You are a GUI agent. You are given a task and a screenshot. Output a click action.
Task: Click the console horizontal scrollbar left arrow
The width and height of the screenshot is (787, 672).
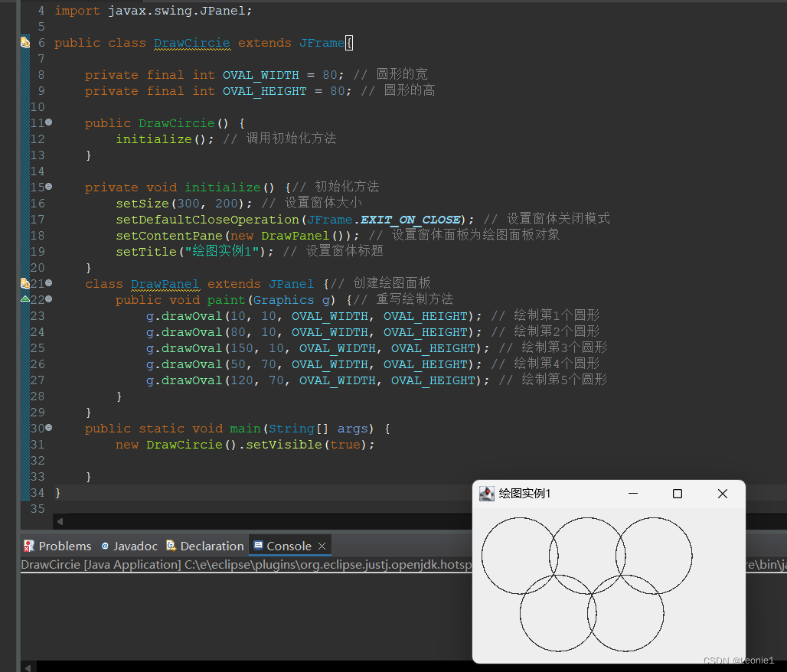[28, 668]
